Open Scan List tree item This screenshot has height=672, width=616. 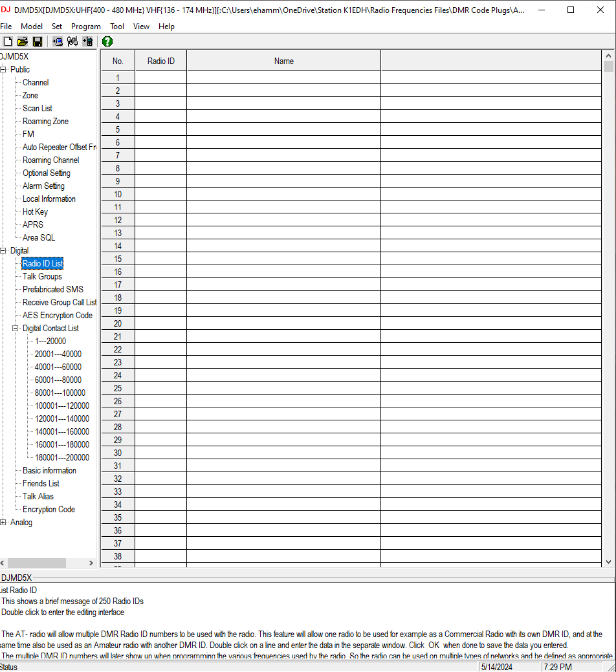click(x=38, y=109)
